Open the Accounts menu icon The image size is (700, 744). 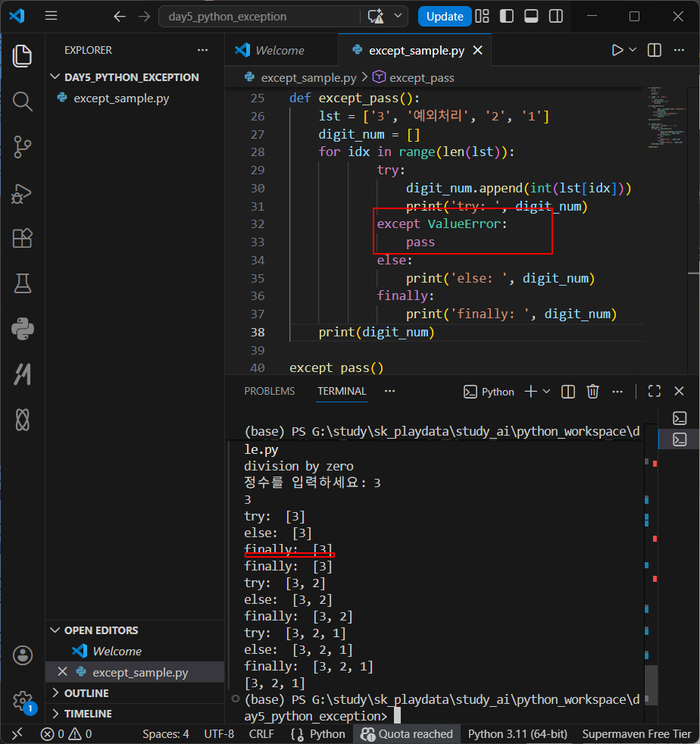click(x=22, y=655)
